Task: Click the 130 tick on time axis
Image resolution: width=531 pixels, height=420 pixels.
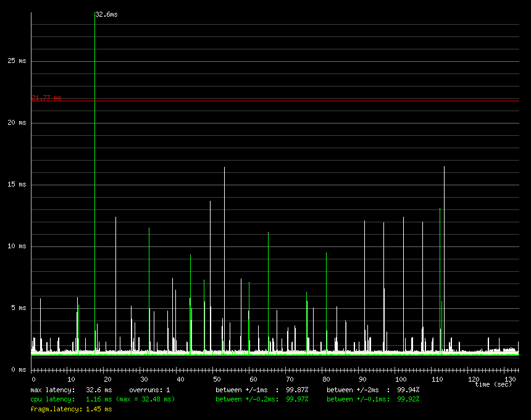Action: [510, 379]
